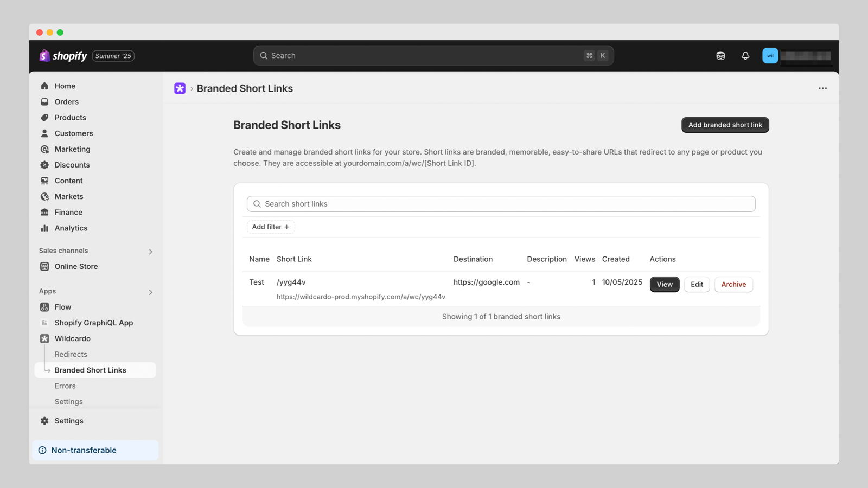Click the Name column header
The width and height of the screenshot is (868, 488).
(259, 259)
